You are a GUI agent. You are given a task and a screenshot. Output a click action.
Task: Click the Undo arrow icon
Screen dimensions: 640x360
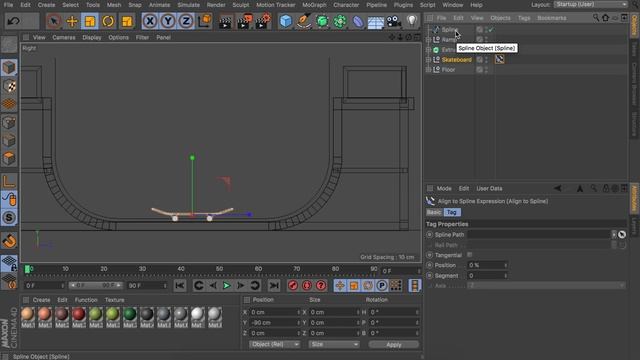pos(13,21)
